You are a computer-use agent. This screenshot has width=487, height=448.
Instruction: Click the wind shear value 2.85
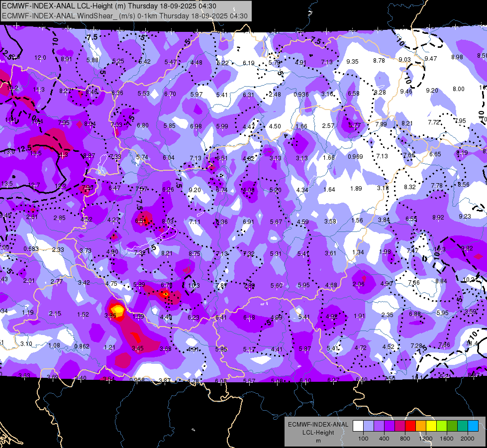(59, 218)
